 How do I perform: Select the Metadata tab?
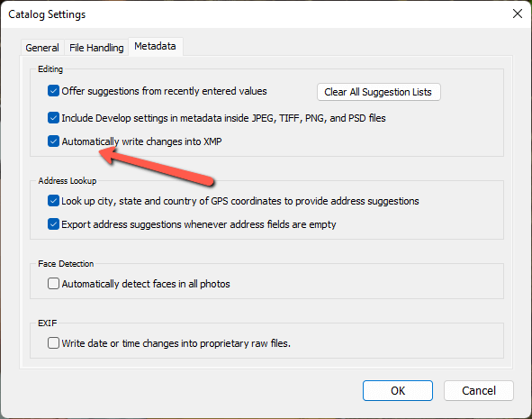click(x=155, y=46)
